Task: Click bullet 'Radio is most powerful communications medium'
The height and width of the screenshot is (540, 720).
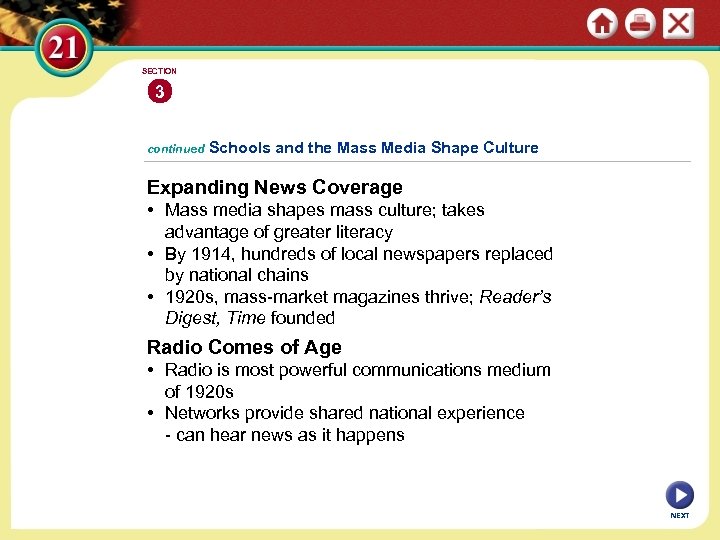Action: (x=357, y=380)
